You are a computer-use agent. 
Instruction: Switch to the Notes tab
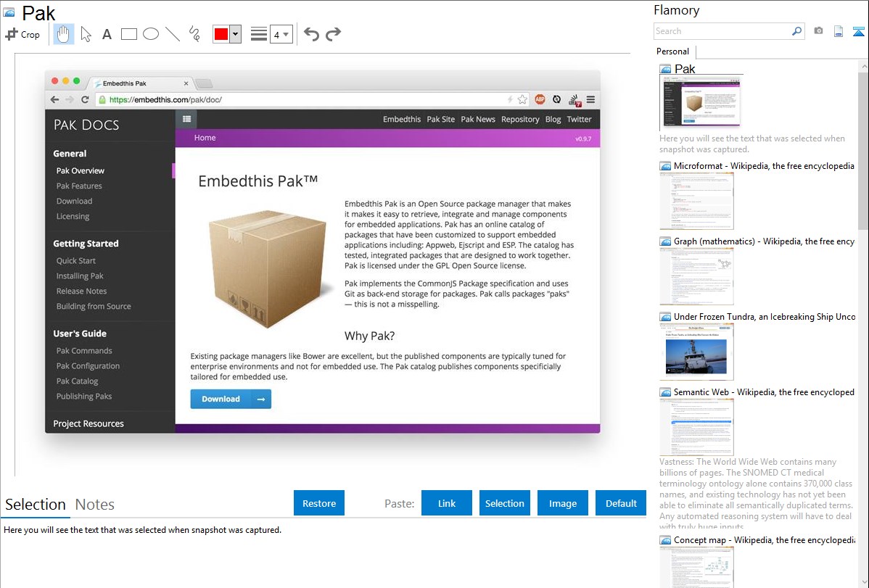(95, 505)
